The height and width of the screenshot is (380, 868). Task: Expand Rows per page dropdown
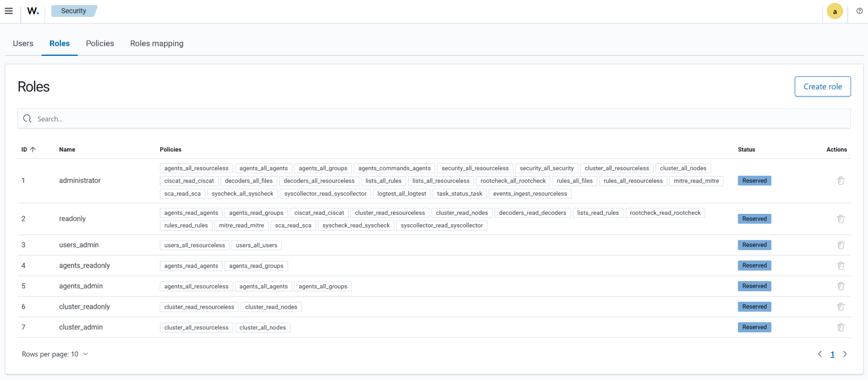click(x=55, y=354)
